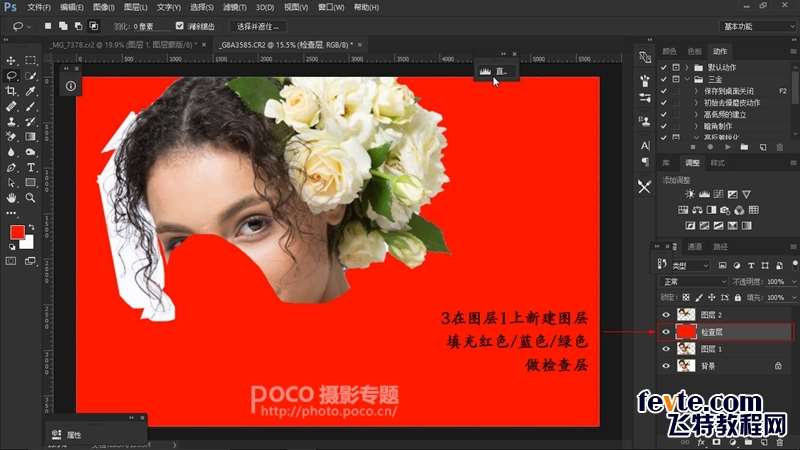
Task: Click the background white color swatch
Action: pos(28,244)
